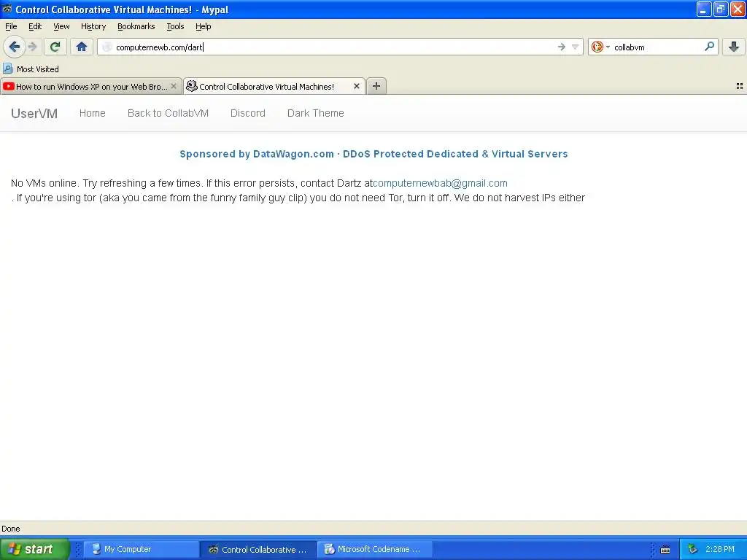Click the Go arrow in the address bar
Image resolution: width=747 pixels, height=560 pixels.
coord(561,47)
